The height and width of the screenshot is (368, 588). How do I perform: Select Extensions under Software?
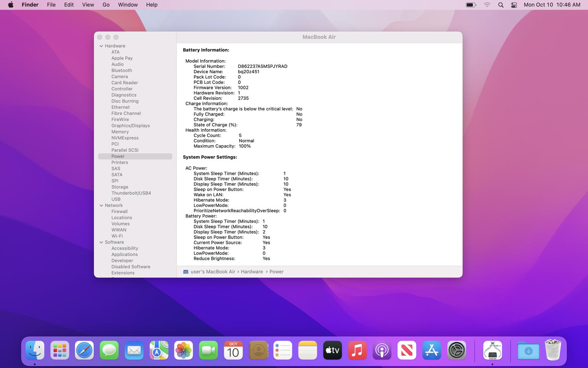123,273
